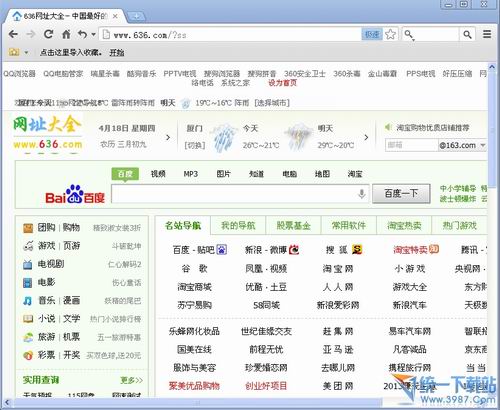
Task: Go to home page icon
Action: click(x=66, y=34)
